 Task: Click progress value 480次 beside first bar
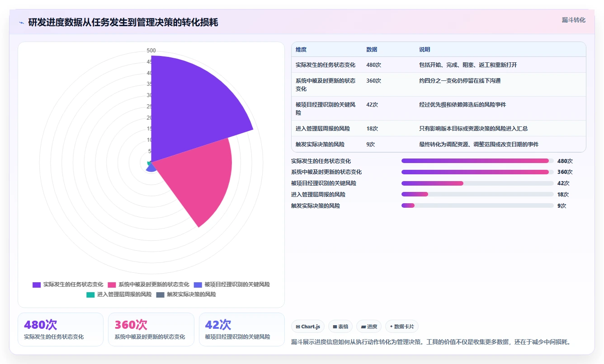[x=565, y=161]
